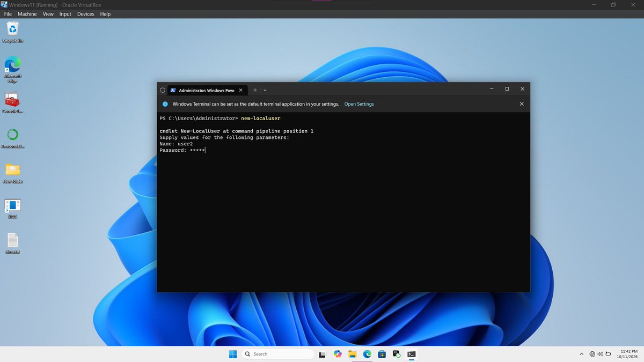Select the Console1 toolbox desktop icon
The width and height of the screenshot is (644, 362).
click(x=13, y=102)
